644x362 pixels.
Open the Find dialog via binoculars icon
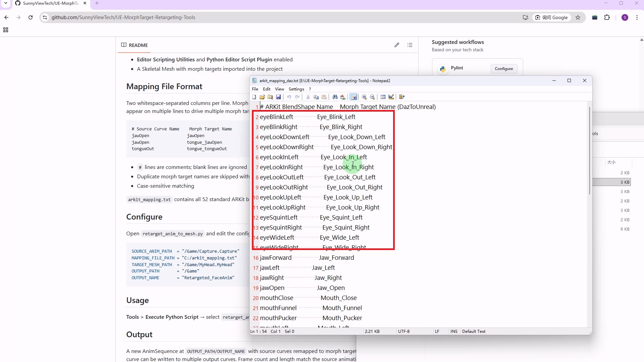click(x=335, y=97)
